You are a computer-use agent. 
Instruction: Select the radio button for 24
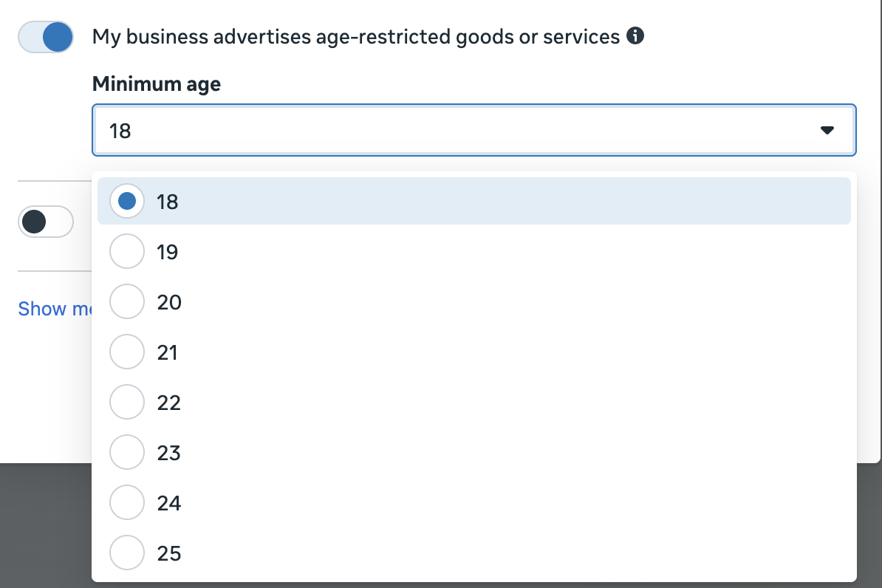pos(127,502)
